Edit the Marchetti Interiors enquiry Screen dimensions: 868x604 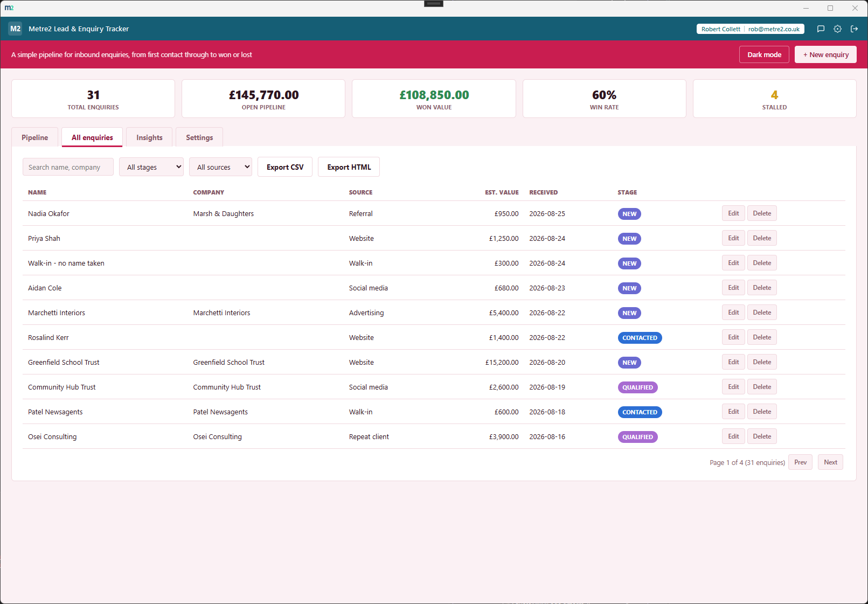733,313
